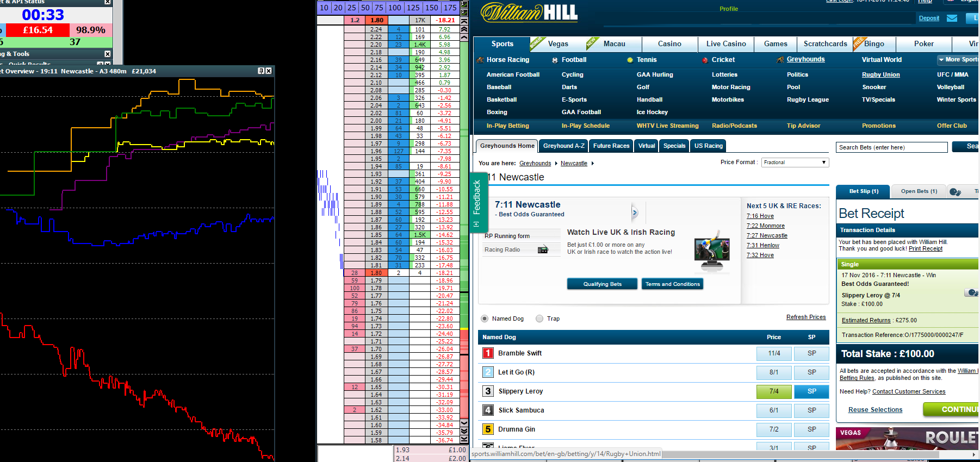Screen dimensions: 980x462
Task: Open the Price Format dropdown
Action: [x=795, y=163]
